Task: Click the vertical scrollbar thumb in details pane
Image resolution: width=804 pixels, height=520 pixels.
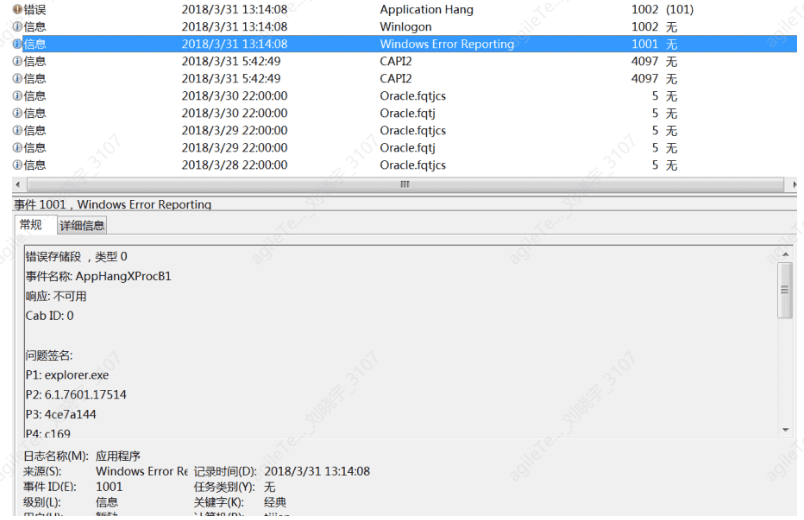Action: point(785,290)
